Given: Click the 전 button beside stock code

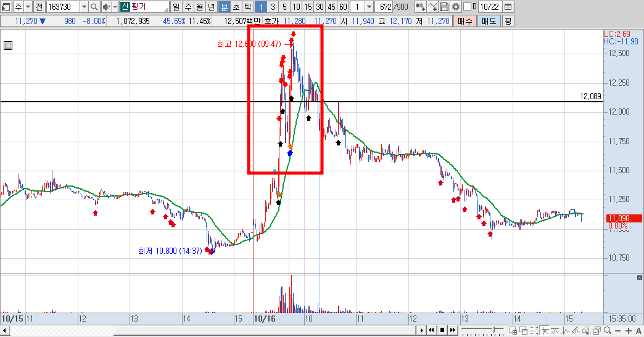Looking at the screenshot, I should tap(39, 7).
